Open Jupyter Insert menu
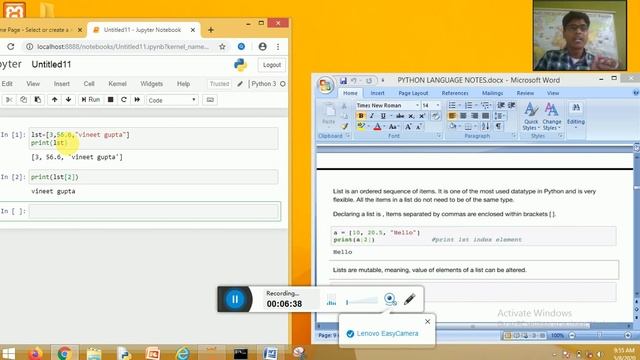The width and height of the screenshot is (640, 360). (x=62, y=84)
